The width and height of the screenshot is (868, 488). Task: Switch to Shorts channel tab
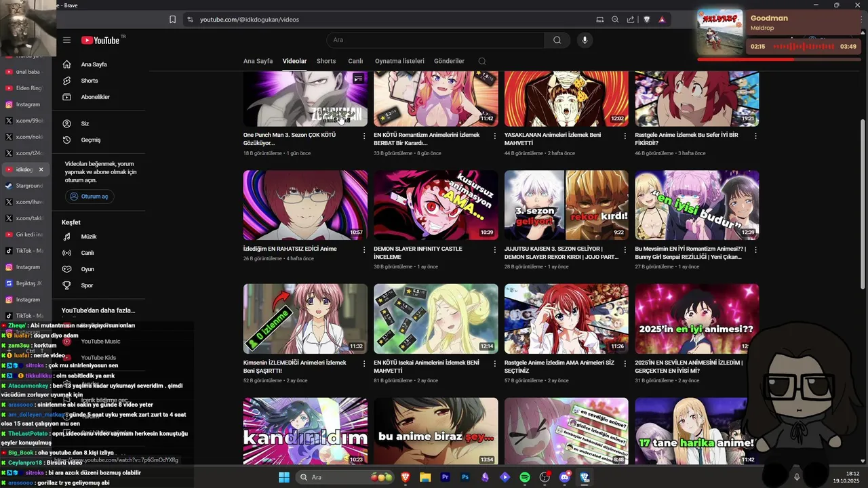coord(326,61)
